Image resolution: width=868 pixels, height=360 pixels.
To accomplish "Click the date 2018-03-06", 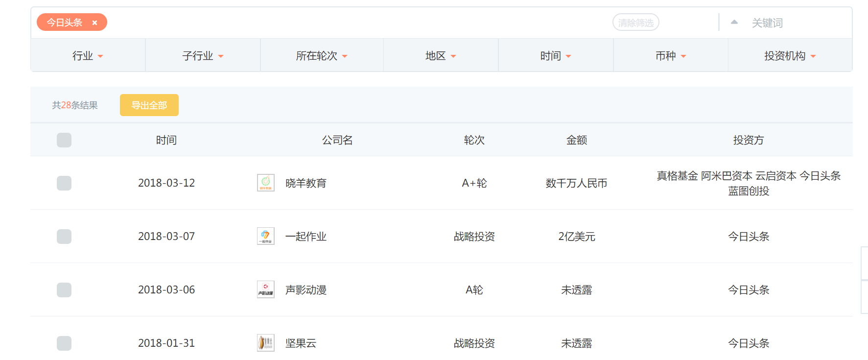I will [x=166, y=290].
